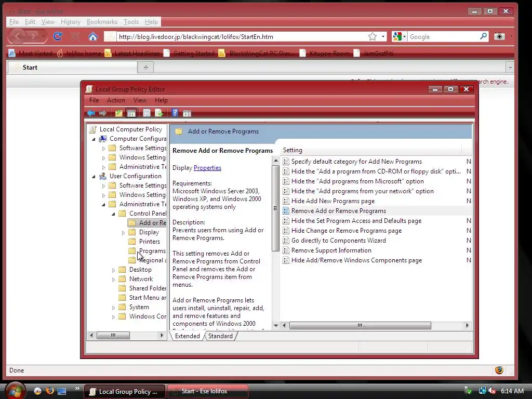Click the Back arrow in Group Policy Editor toolbar

point(91,113)
